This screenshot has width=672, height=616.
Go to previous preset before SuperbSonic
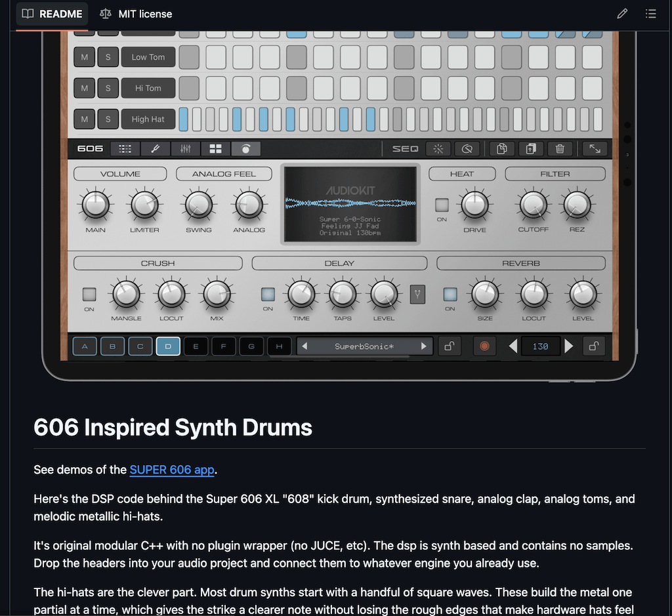coord(304,346)
